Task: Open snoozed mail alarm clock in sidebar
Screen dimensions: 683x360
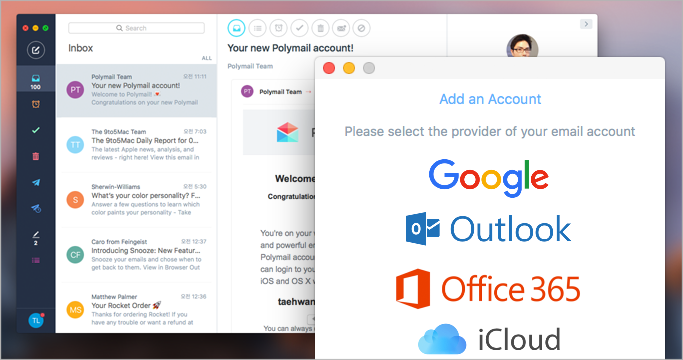Action: click(x=36, y=104)
